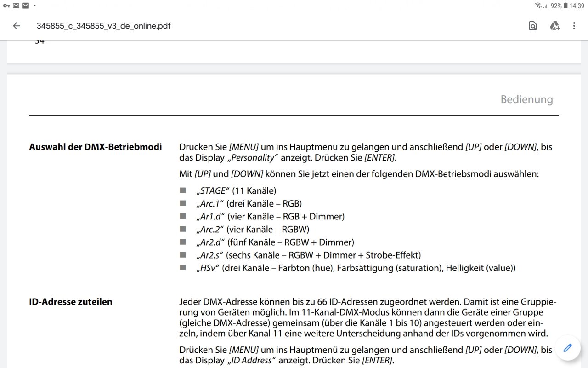Tap the Wi-Fi indicator in the status bar
588x368 pixels.
538,6
